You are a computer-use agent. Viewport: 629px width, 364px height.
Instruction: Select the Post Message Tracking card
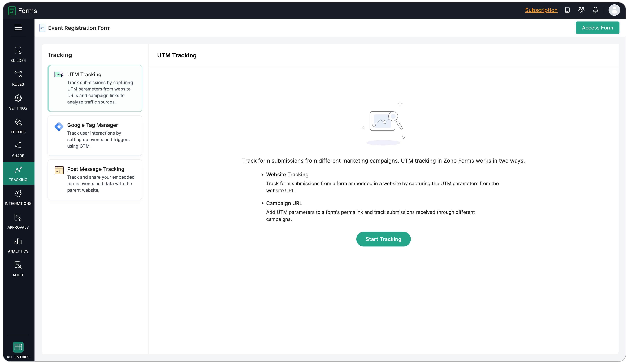coord(95,180)
